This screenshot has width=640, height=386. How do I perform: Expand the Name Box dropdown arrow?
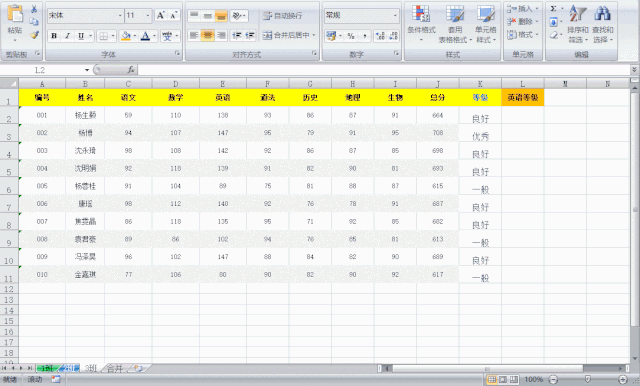[x=87, y=70]
